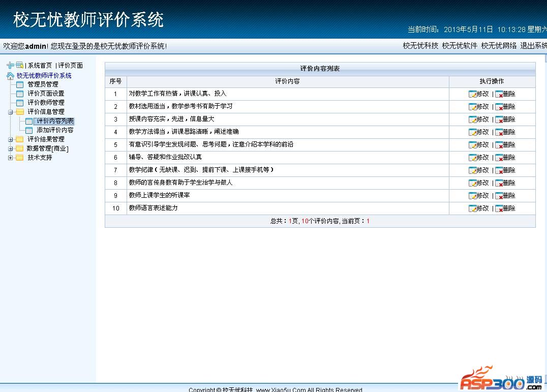Click 退出系统 to log out

pyautogui.click(x=533, y=46)
